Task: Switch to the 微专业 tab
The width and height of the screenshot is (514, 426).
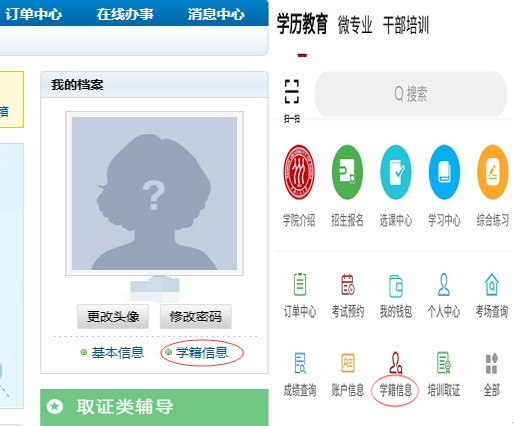Action: 355,25
